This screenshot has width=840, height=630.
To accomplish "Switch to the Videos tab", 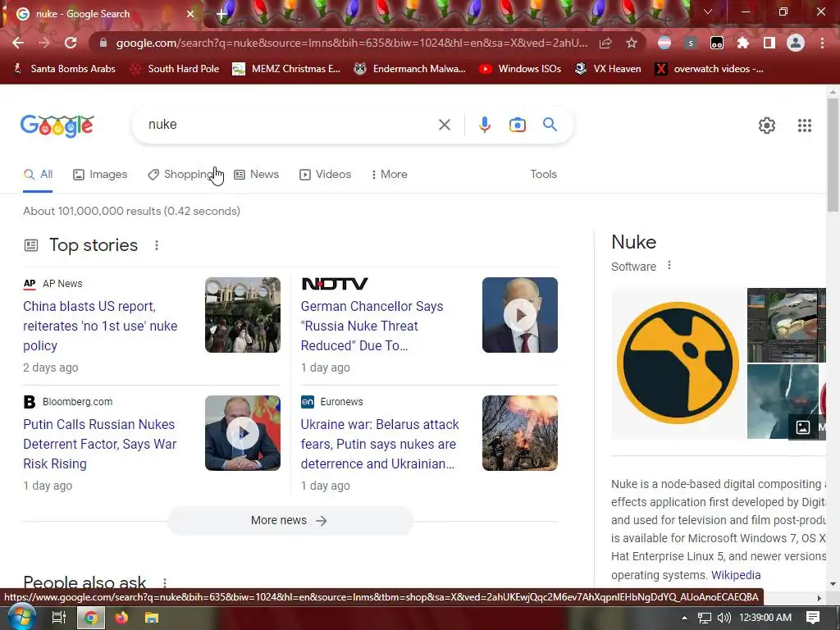I will (325, 174).
